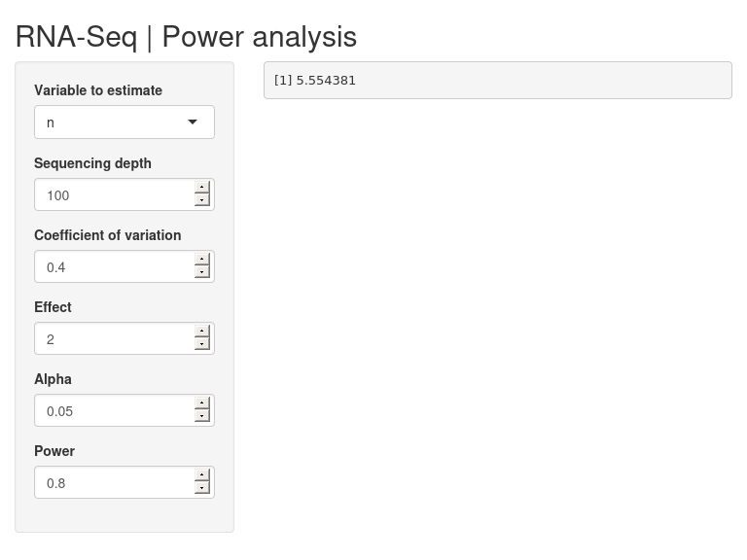Lower Alpha using the down stepper
The image size is (747, 560).
tap(202, 416)
